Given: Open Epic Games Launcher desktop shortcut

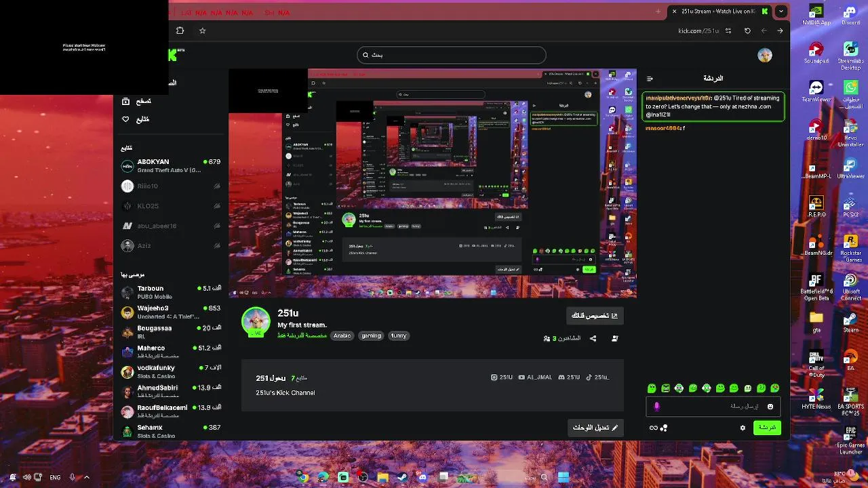Looking at the screenshot, I should click(850, 441).
